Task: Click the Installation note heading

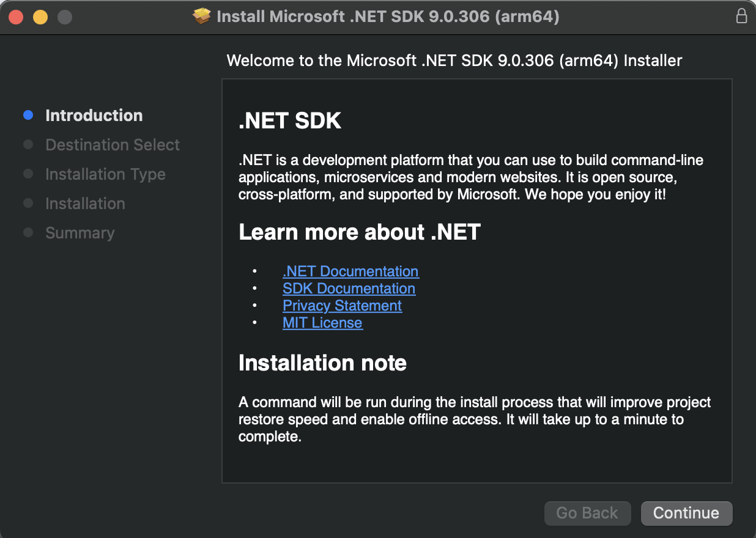Action: coord(323,363)
